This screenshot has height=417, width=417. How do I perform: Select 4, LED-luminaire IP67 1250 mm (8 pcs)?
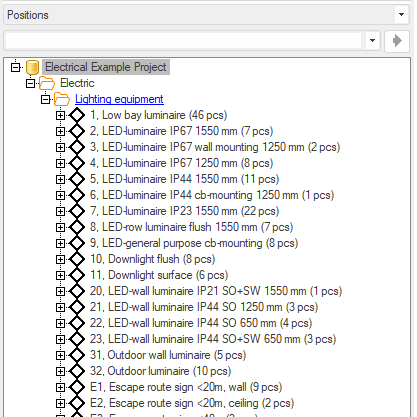182,163
